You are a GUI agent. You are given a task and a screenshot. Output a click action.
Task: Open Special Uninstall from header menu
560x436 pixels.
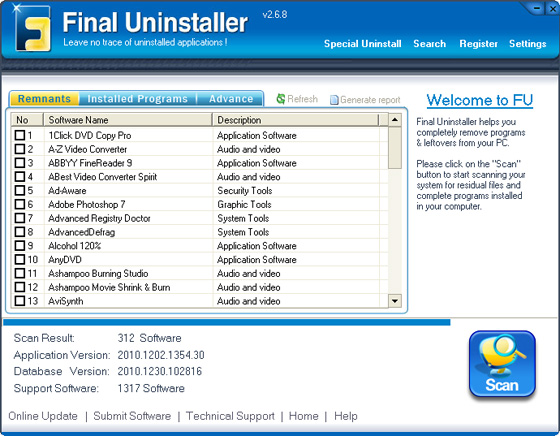[362, 44]
